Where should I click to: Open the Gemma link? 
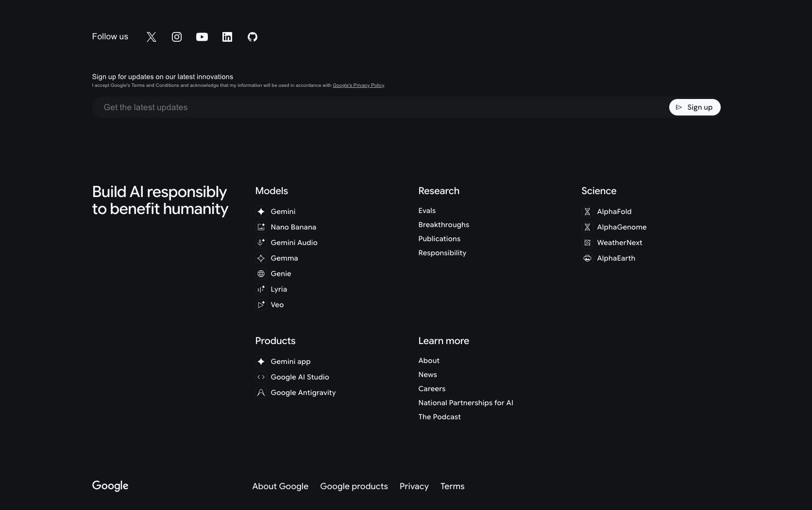(284, 258)
